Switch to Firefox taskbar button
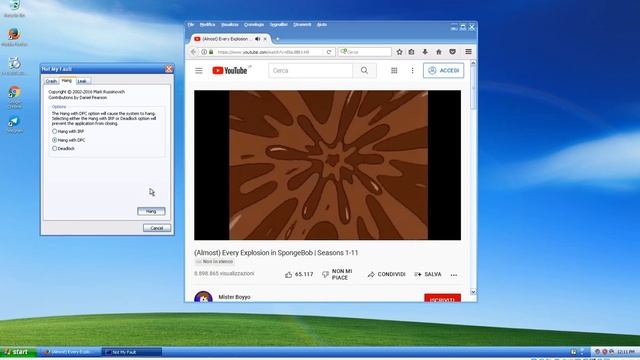Image resolution: width=640 pixels, height=360 pixels. [x=70, y=352]
